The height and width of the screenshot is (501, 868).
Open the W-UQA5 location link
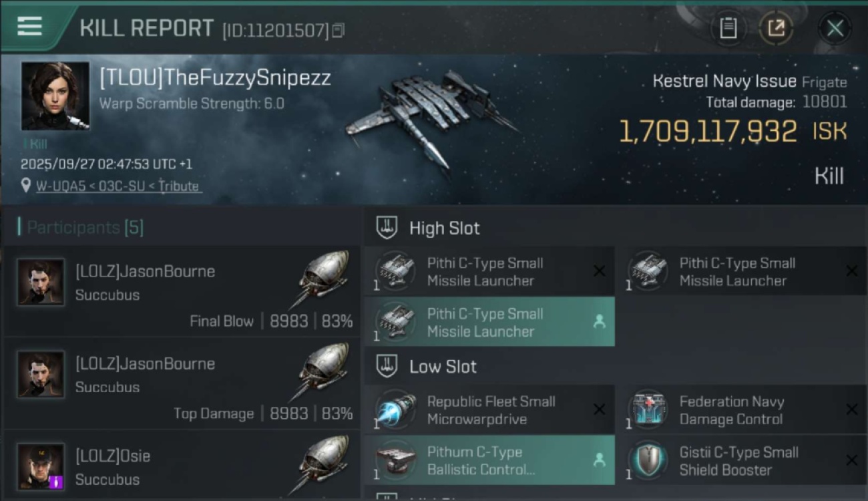point(118,186)
